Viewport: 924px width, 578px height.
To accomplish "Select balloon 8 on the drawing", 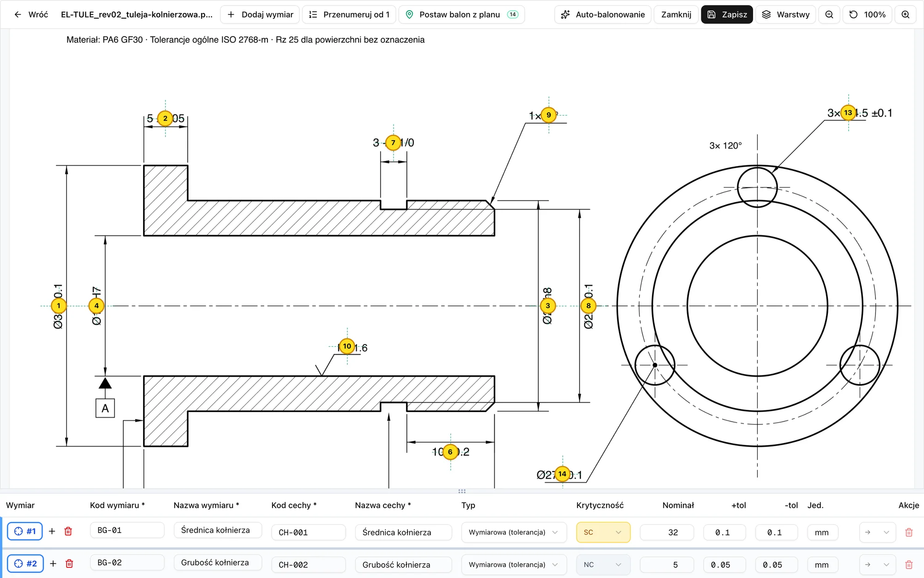I will [x=589, y=306].
